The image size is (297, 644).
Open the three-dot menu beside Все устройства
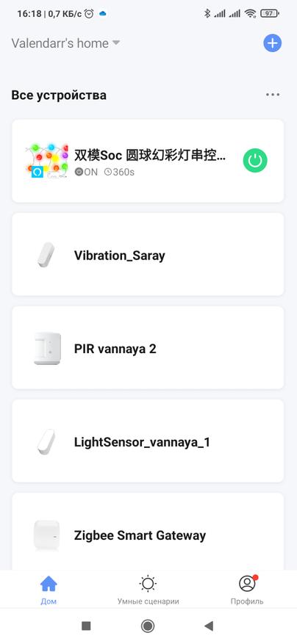click(273, 95)
